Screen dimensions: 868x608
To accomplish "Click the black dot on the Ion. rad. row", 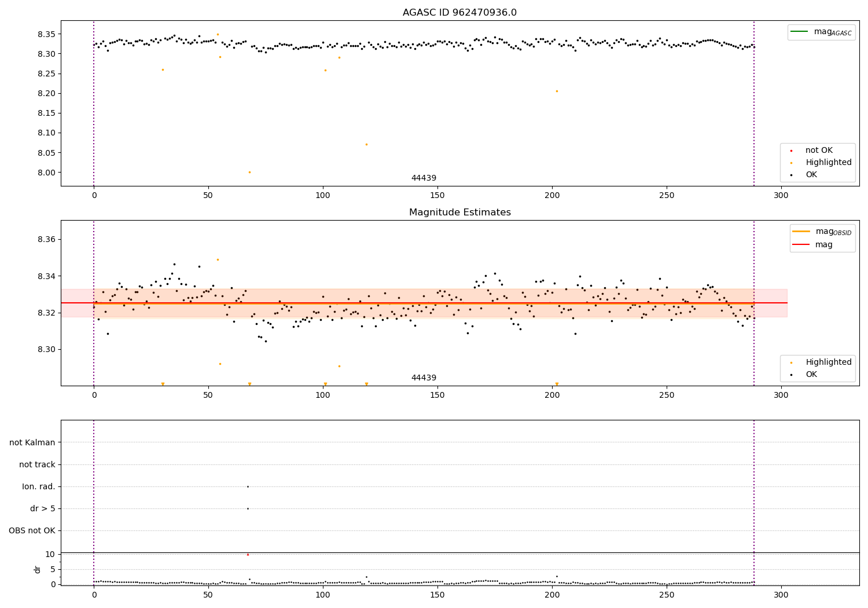I will pos(248,486).
